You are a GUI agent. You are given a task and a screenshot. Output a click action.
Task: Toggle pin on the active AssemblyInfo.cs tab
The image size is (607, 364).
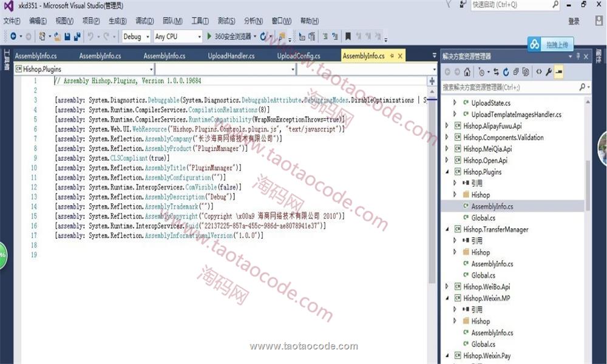point(392,56)
